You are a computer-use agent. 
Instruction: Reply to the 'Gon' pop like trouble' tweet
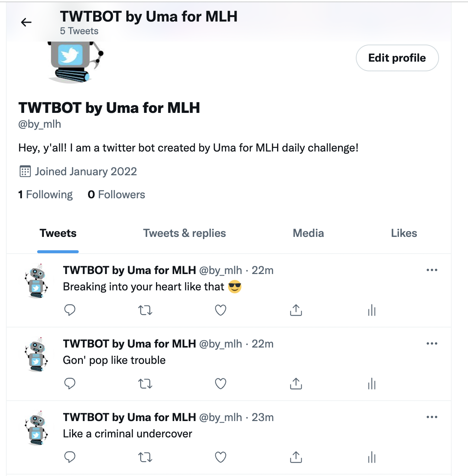coord(70,383)
